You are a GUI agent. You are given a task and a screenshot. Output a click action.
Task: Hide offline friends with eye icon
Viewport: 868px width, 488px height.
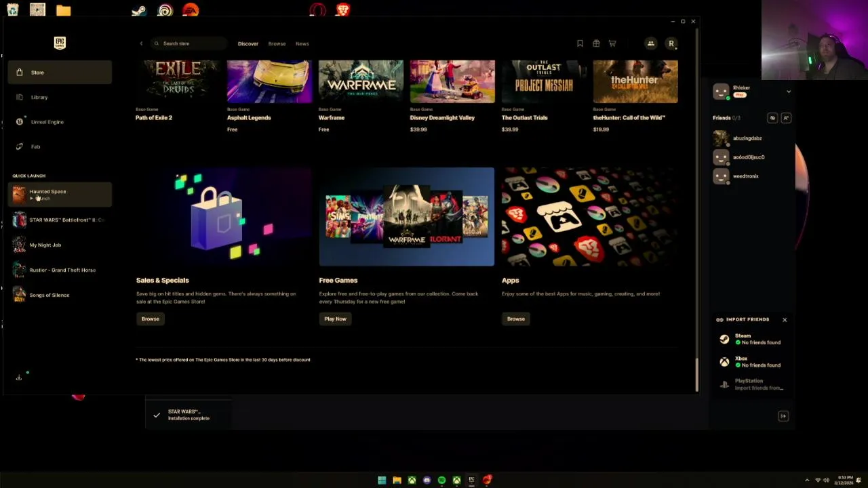tap(772, 118)
